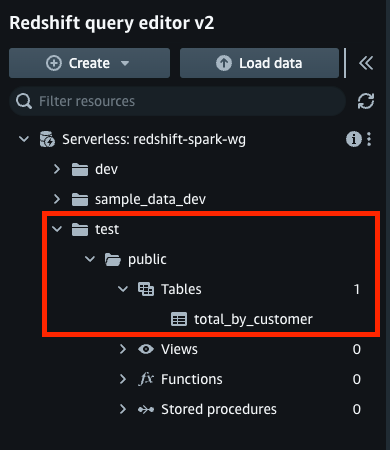The width and height of the screenshot is (390, 450).
Task: Click the refresh resources icon
Action: click(366, 101)
